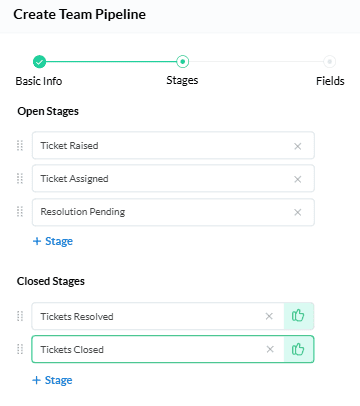Focus the Tickets Closed name field
The height and width of the screenshot is (406, 360).
(157, 349)
